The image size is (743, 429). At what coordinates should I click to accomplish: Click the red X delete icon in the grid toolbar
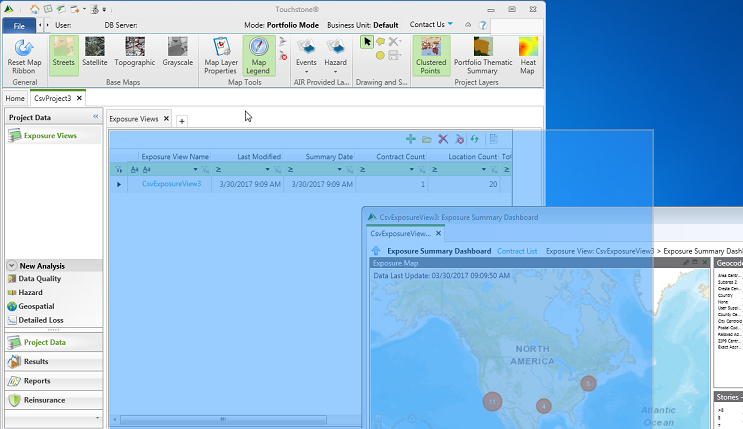443,139
